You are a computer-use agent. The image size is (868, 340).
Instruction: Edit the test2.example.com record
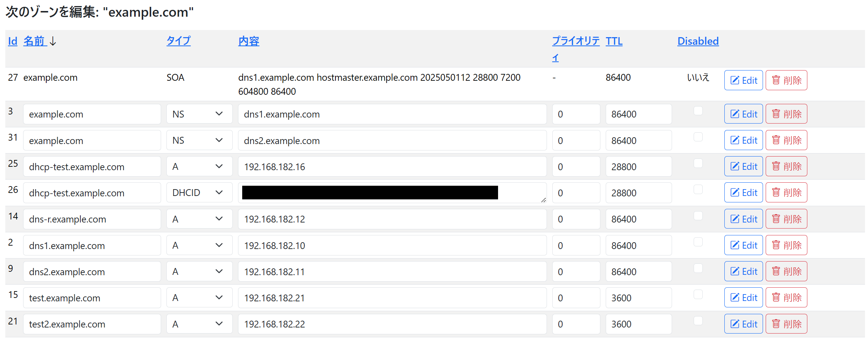click(743, 324)
